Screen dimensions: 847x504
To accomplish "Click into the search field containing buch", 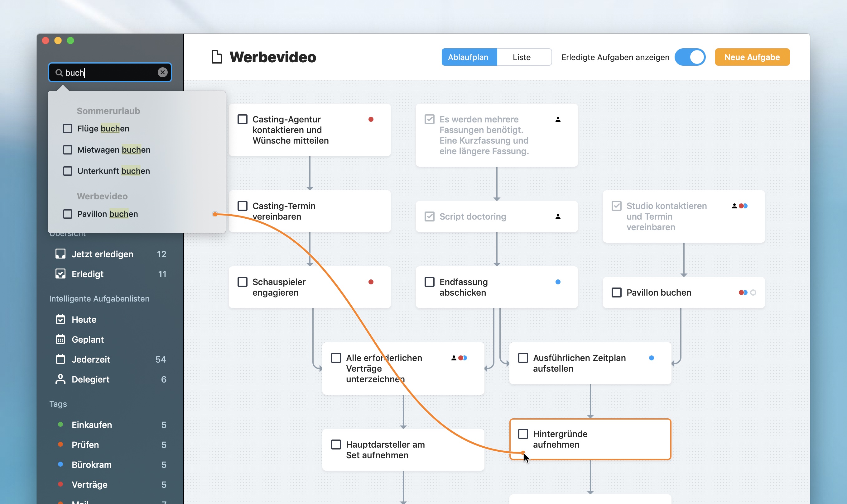I will (109, 72).
